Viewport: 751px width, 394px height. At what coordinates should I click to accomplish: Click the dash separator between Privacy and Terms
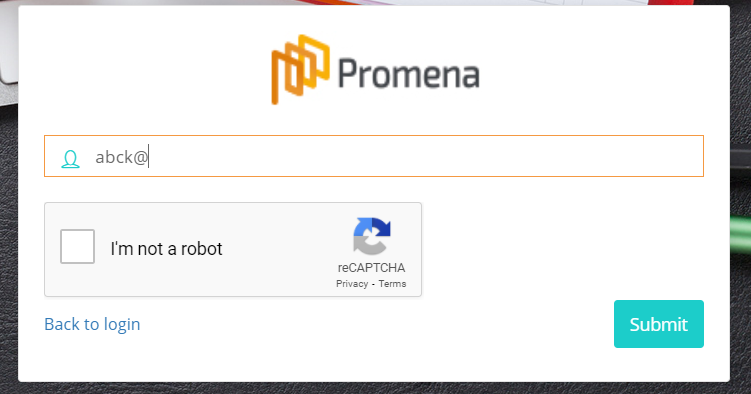click(x=373, y=284)
